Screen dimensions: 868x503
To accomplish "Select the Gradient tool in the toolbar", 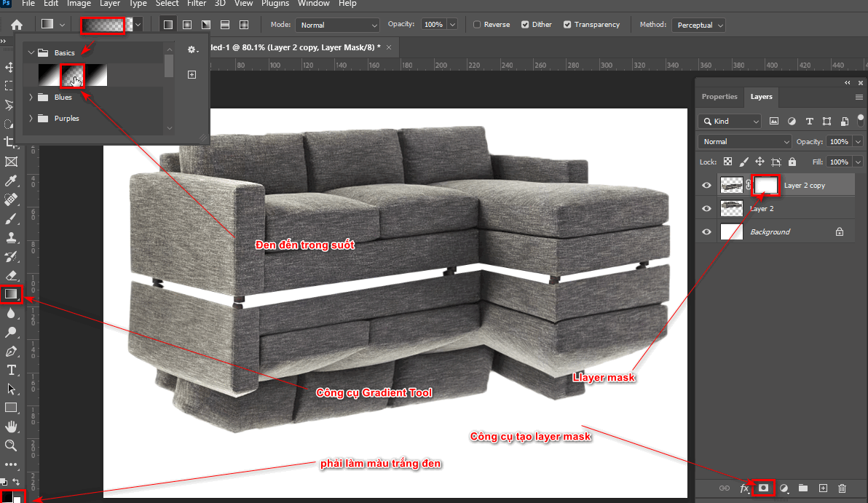I will pos(11,294).
